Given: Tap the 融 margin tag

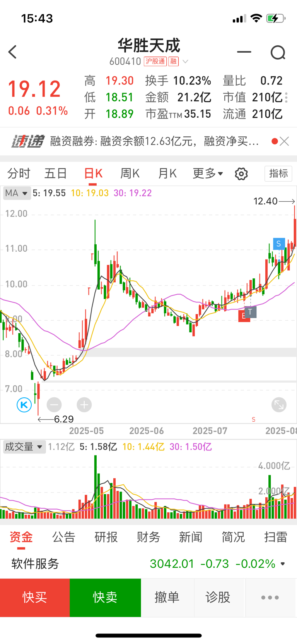Looking at the screenshot, I should 173,61.
